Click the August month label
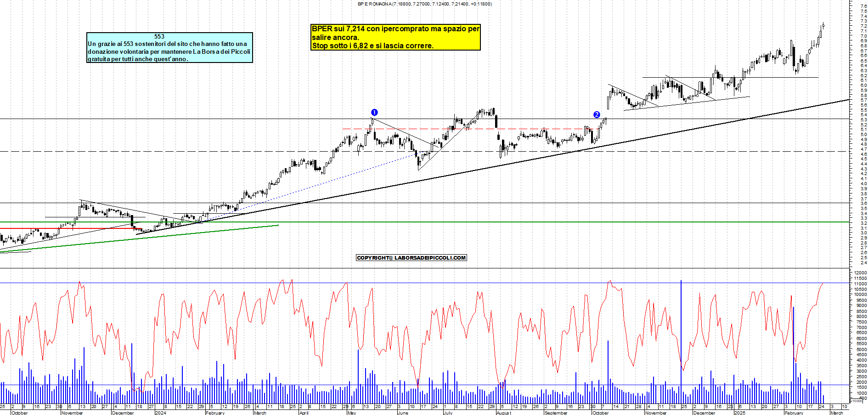The height and width of the screenshot is (415, 868). [x=504, y=413]
